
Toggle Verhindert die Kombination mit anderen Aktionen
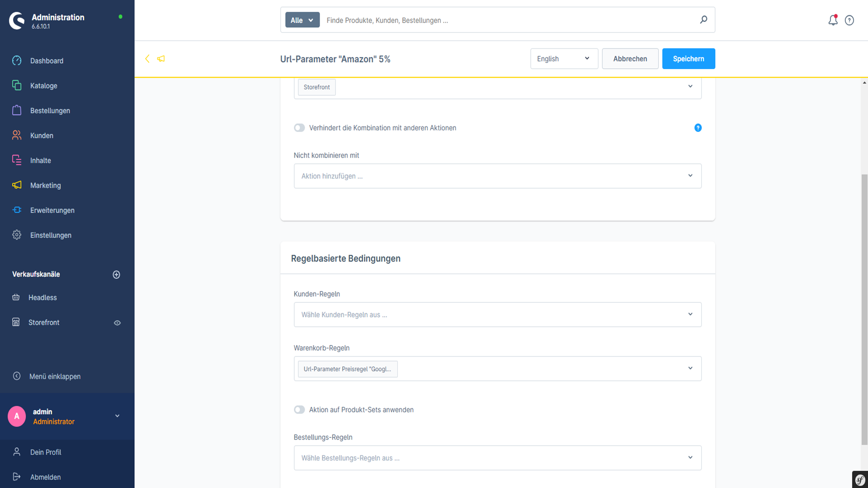299,128
